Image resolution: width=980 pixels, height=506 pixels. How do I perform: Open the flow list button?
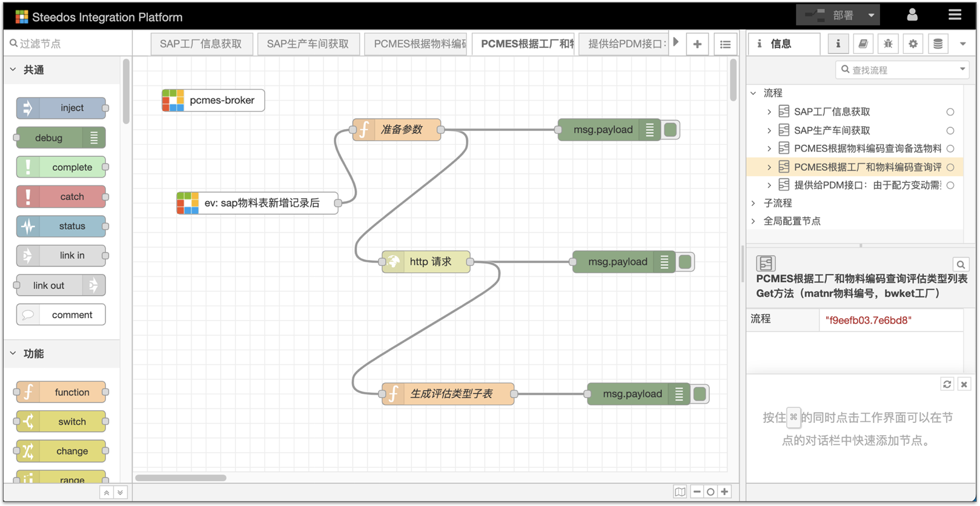click(x=725, y=44)
